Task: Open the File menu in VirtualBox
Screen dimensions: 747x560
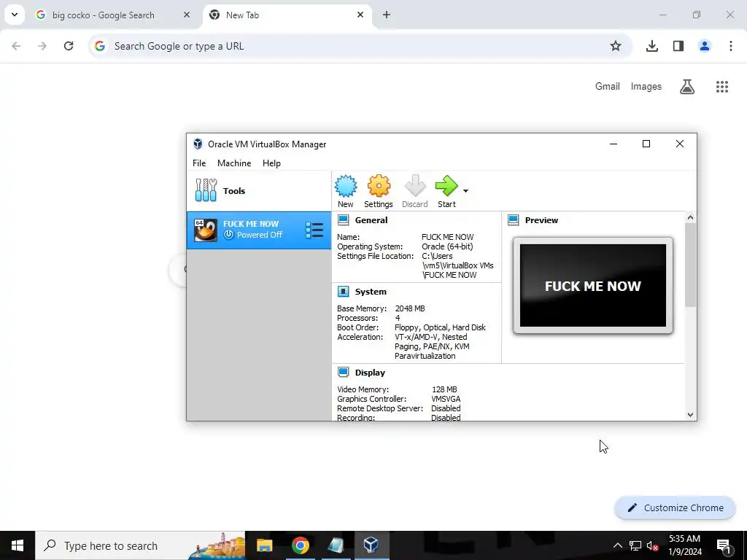Action: pos(199,163)
